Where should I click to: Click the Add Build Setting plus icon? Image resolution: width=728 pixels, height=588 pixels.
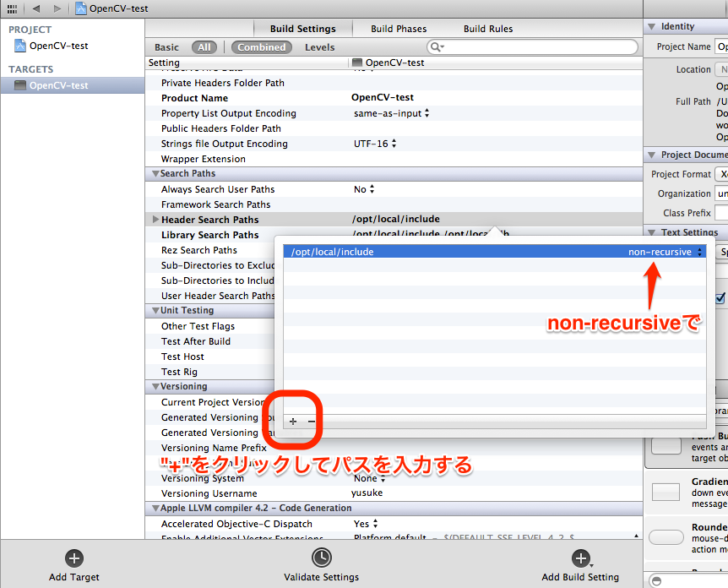click(581, 558)
